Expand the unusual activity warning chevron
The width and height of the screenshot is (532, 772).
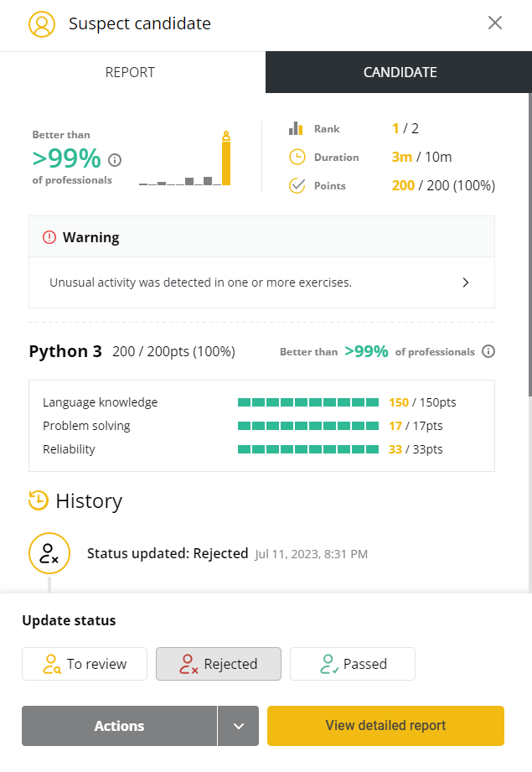pyautogui.click(x=466, y=282)
